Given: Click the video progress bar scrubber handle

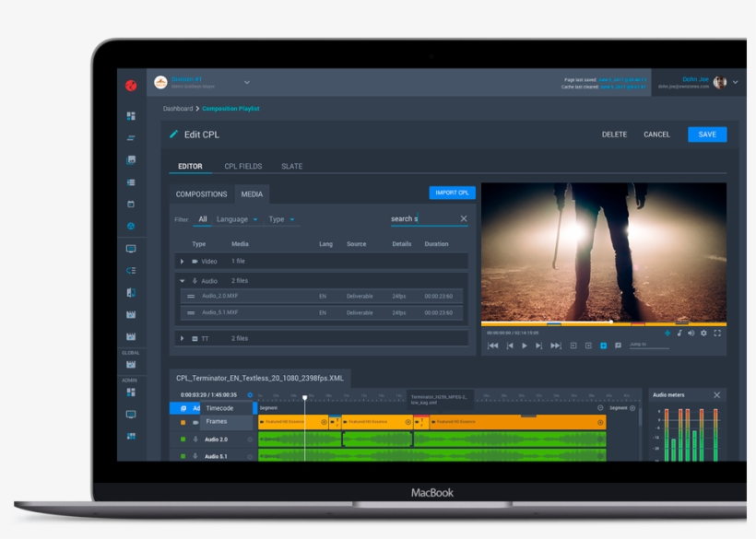Looking at the screenshot, I should (x=611, y=323).
